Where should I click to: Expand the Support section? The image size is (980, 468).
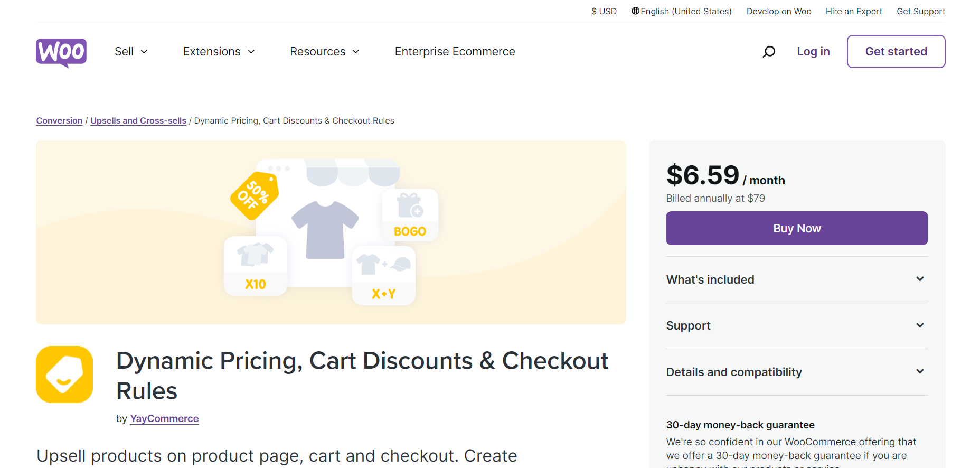click(797, 326)
